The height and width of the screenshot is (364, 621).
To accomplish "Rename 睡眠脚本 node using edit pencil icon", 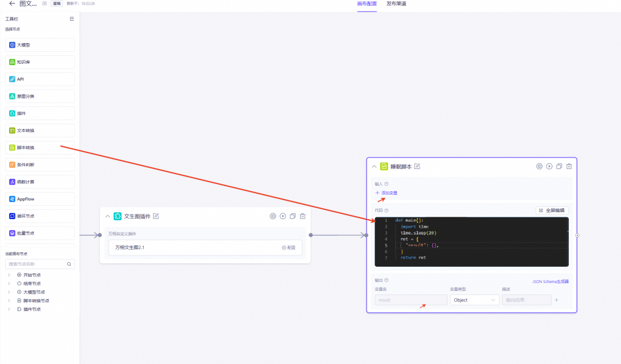I will [417, 166].
